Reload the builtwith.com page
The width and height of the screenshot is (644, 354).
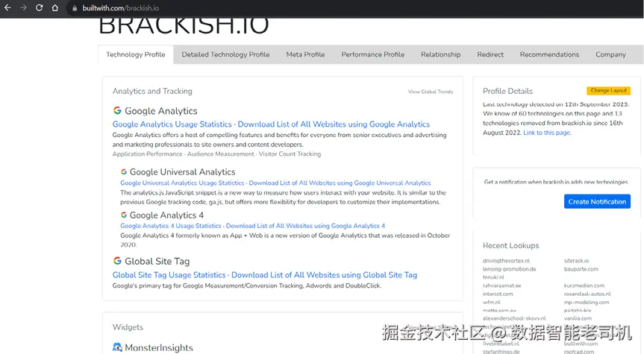pyautogui.click(x=39, y=7)
